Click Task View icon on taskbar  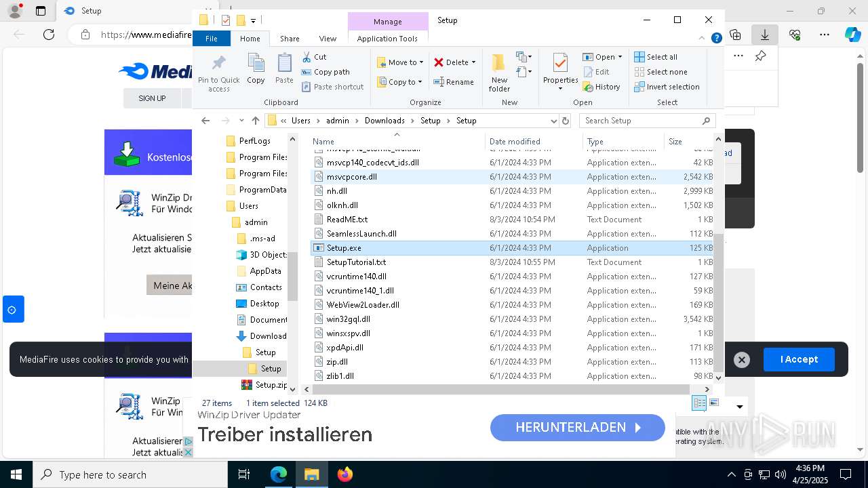point(244,474)
